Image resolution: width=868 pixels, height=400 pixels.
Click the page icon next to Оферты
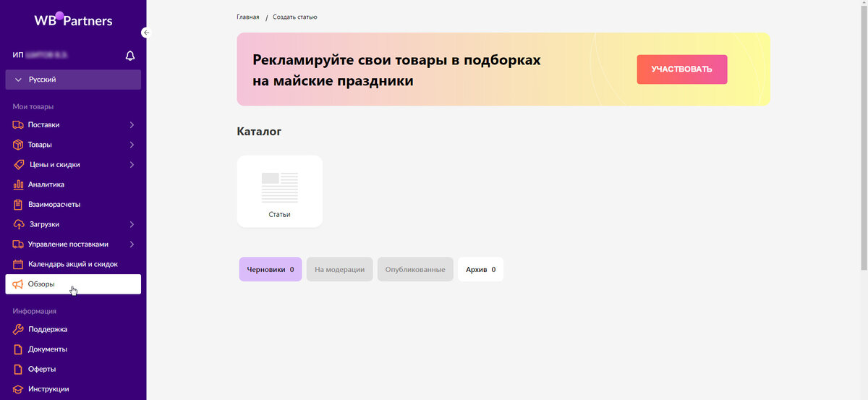(18, 369)
